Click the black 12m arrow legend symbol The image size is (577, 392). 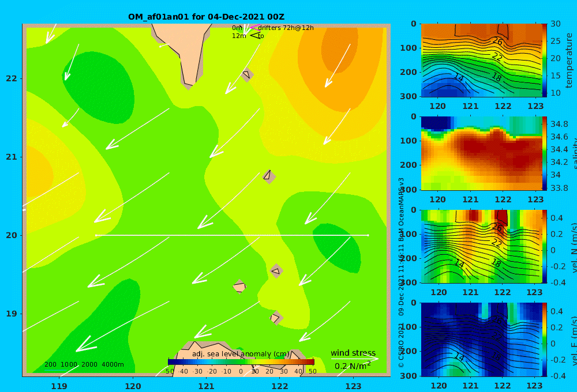click(255, 36)
